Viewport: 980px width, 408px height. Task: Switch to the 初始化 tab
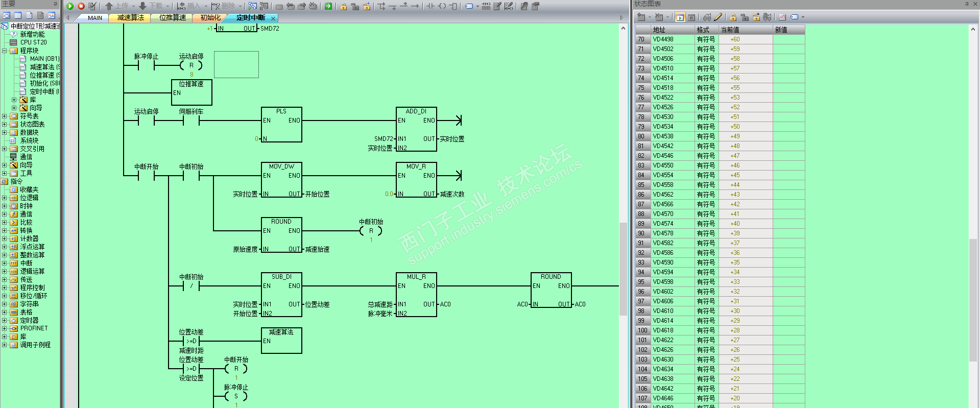(210, 18)
